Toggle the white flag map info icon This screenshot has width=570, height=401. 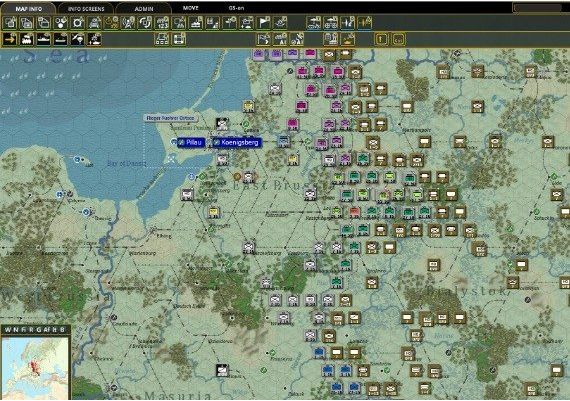click(x=264, y=23)
